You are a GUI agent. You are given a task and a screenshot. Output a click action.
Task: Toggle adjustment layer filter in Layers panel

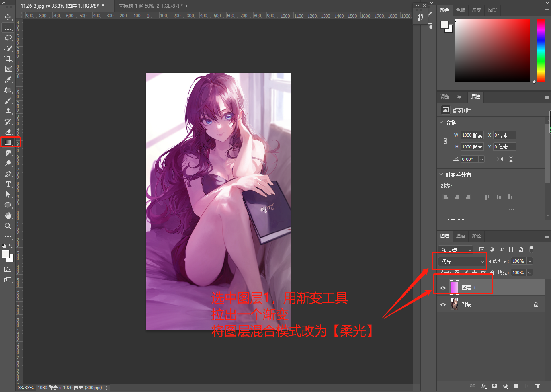[492, 250]
